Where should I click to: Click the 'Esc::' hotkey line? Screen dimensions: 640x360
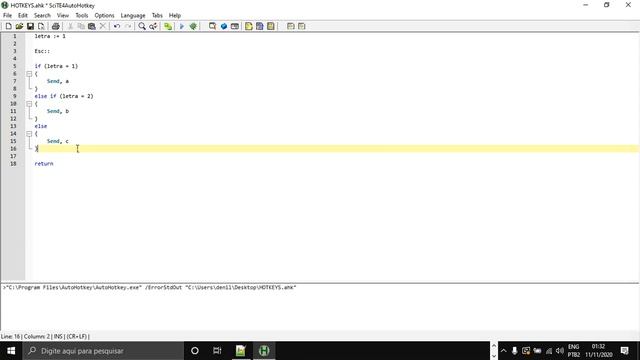click(x=42, y=51)
